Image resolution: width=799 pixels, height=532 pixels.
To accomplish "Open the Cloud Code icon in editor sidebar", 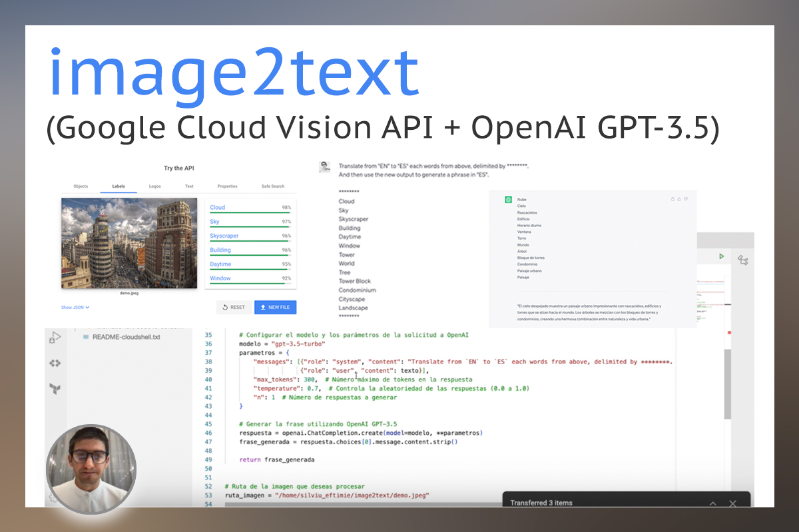I will 55,364.
